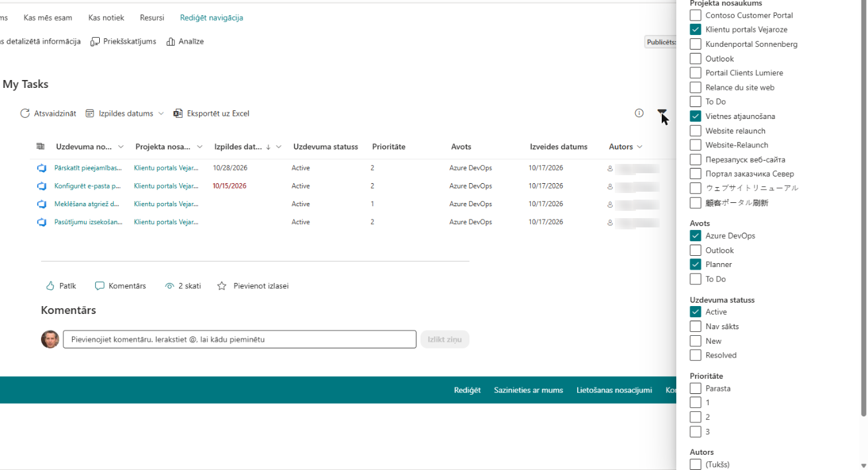868x470 pixels.
Task: Click the star icon for Pievienot izlasei
Action: [222, 286]
